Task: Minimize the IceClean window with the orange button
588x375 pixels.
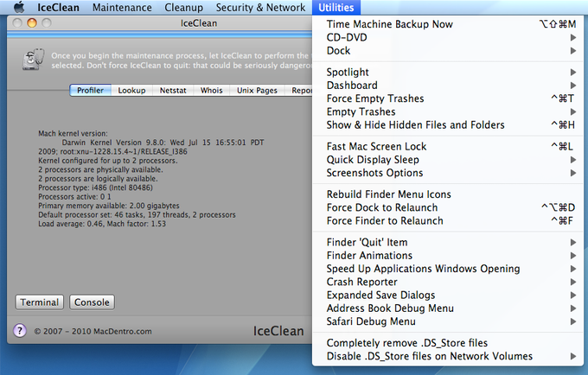Action: pos(32,23)
